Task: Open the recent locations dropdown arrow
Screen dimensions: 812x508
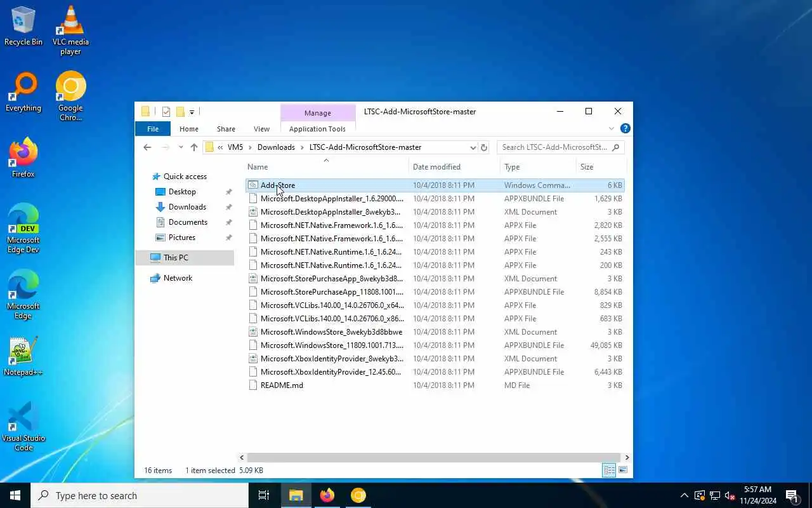Action: (180, 147)
